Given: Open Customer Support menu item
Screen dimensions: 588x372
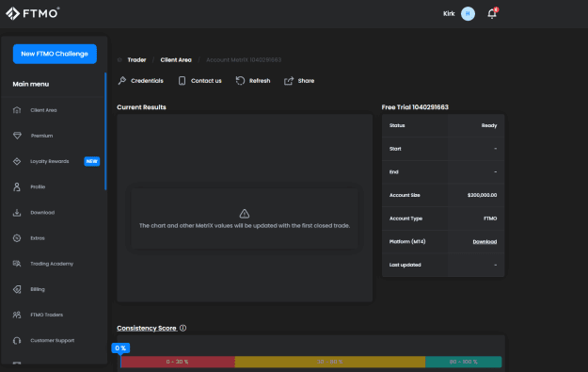Looking at the screenshot, I should 52,341.
